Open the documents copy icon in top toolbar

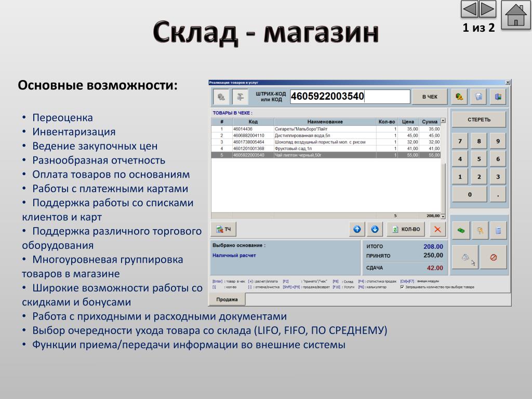(478, 97)
